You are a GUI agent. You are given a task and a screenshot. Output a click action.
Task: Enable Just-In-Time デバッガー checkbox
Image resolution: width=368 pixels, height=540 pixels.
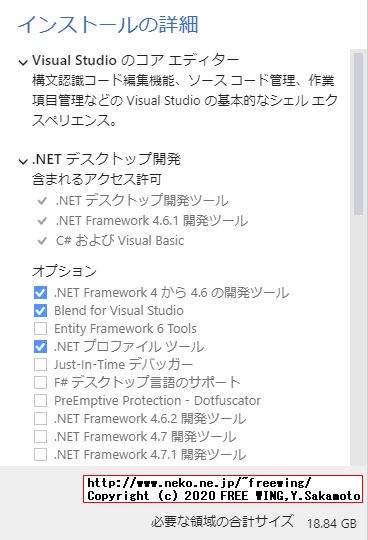tap(40, 364)
